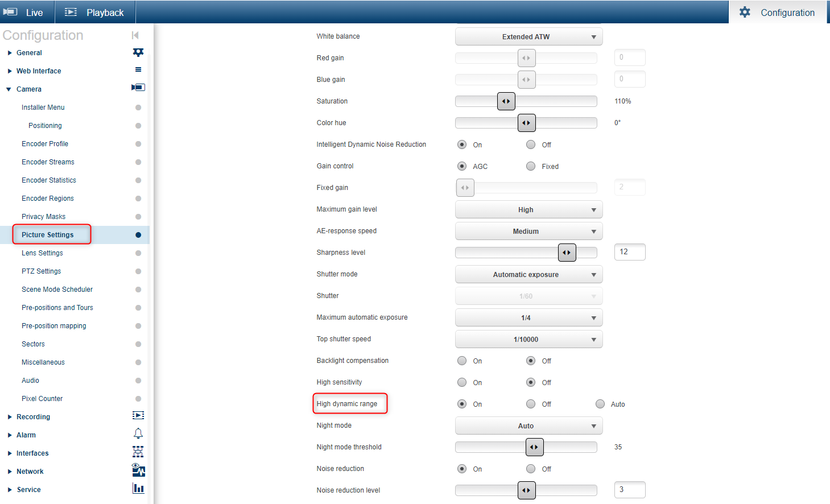Click the Service bar chart icon
The height and width of the screenshot is (504, 830).
click(138, 489)
